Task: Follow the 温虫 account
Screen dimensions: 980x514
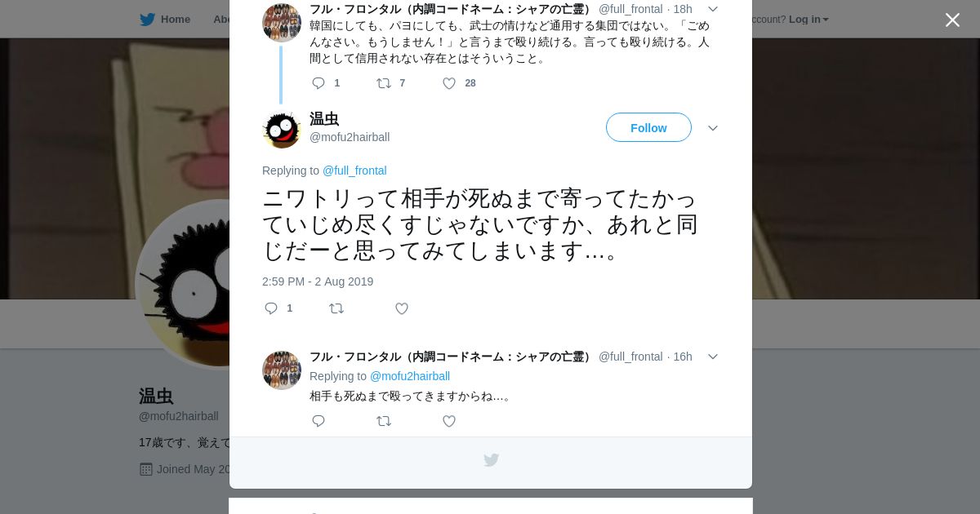Action: pos(648,128)
